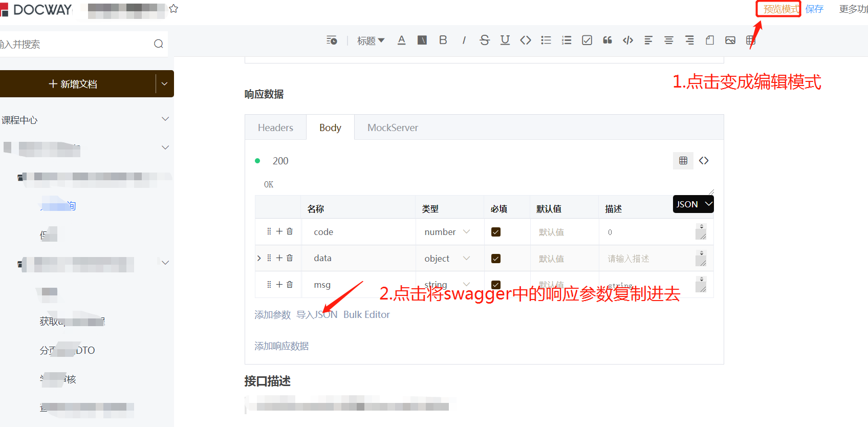The height and width of the screenshot is (427, 868).
Task: Toggle bold formatting
Action: pyautogui.click(x=443, y=40)
